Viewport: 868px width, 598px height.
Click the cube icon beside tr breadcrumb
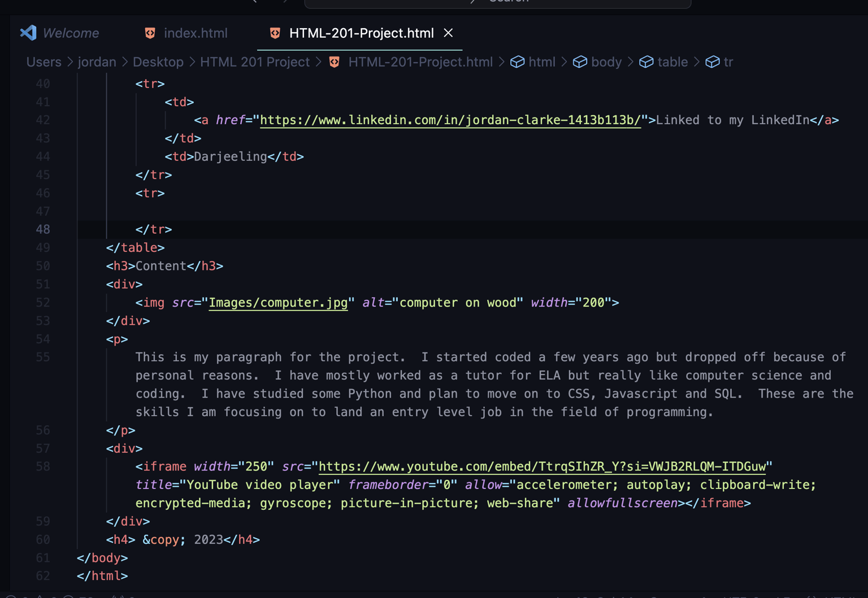[x=713, y=62]
